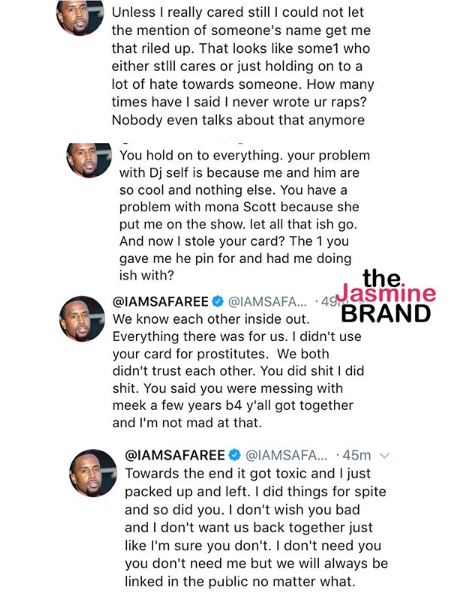Open avatar on the 'Unless I really cared' tweet

click(x=80, y=17)
